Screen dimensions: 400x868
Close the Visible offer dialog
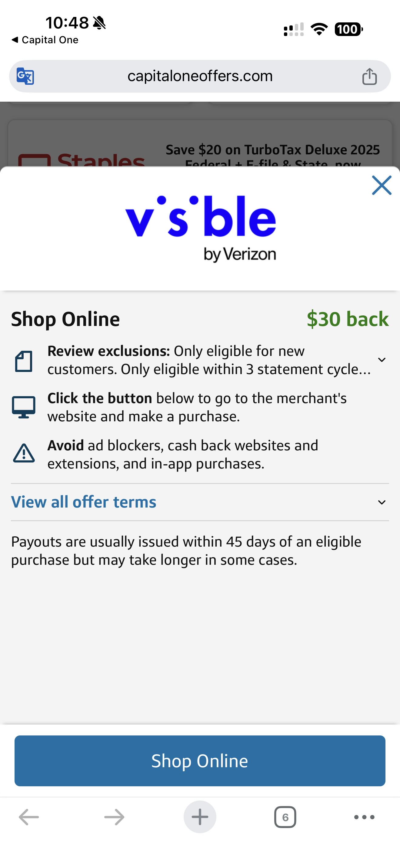382,185
